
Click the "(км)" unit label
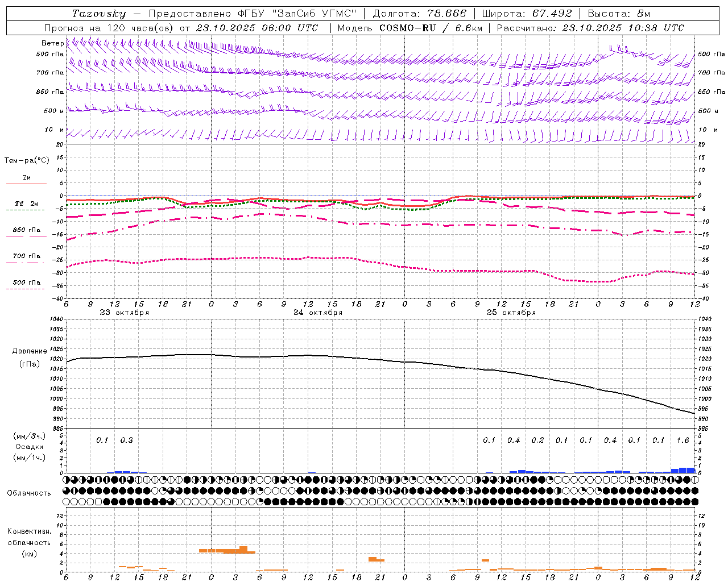click(29, 554)
